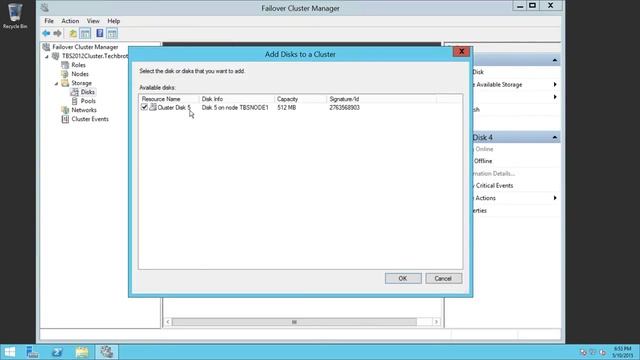Collapse the top Actions pane section
This screenshot has width=640, height=360.
[x=555, y=60]
